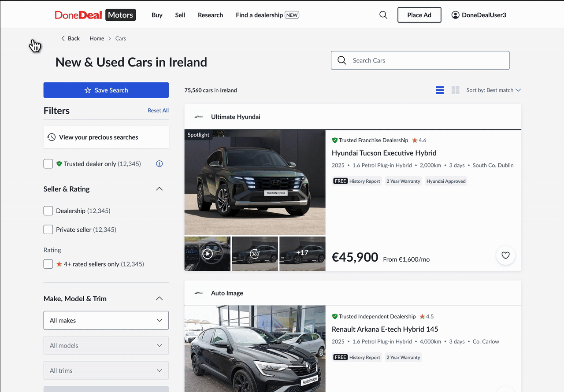
Task: Click the Ultimate Hyundai dealer name
Action: 236,117
